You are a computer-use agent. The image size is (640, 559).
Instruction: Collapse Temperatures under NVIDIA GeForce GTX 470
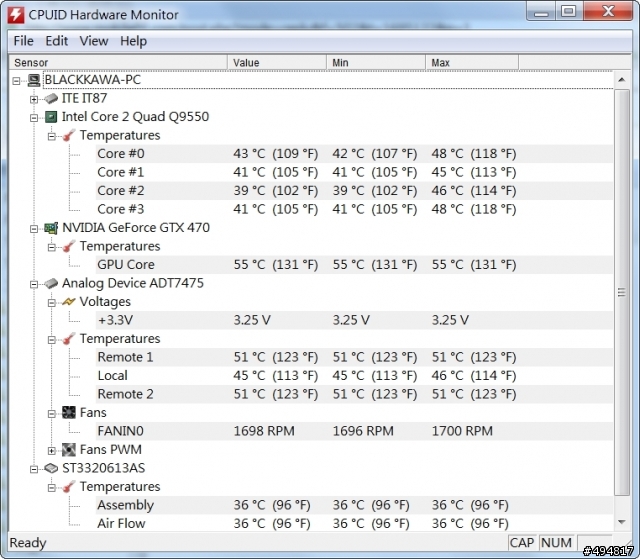click(x=51, y=247)
